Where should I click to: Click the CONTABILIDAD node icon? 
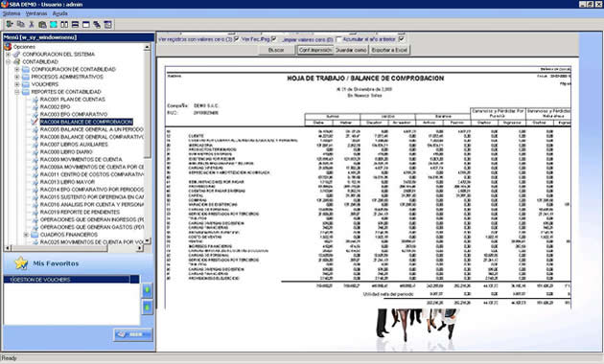(x=17, y=61)
